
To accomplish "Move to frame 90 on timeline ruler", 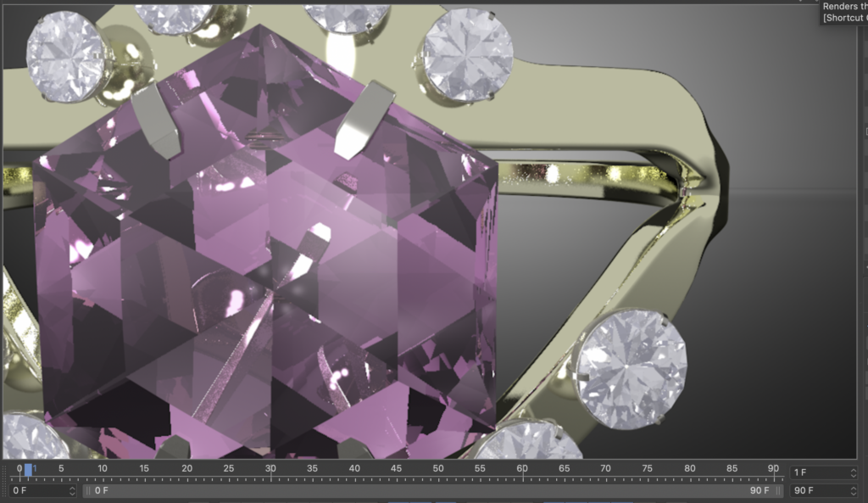I will [773, 470].
